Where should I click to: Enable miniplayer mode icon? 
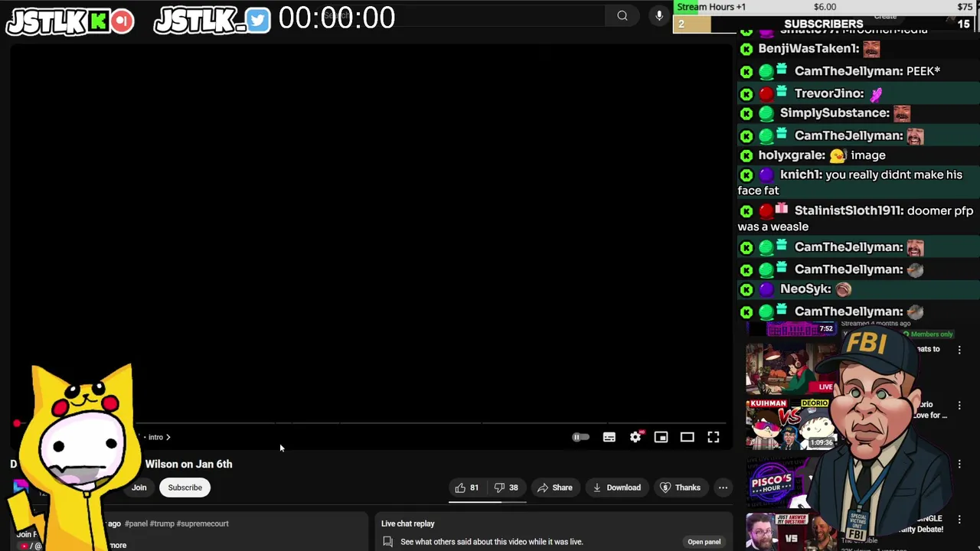661,437
